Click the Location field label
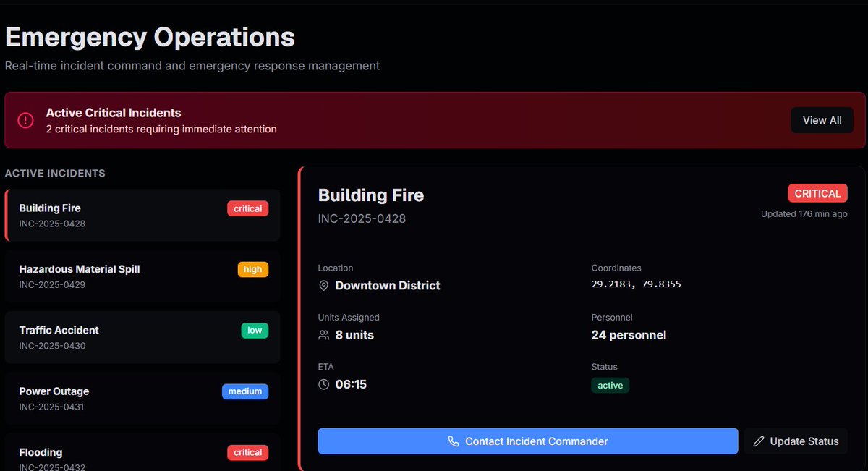 (336, 268)
